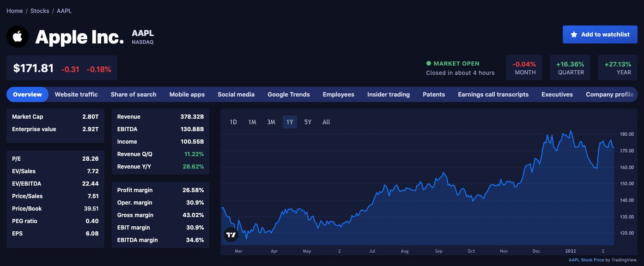Click the Revenue Q/Q value 11.22%

[x=194, y=154]
